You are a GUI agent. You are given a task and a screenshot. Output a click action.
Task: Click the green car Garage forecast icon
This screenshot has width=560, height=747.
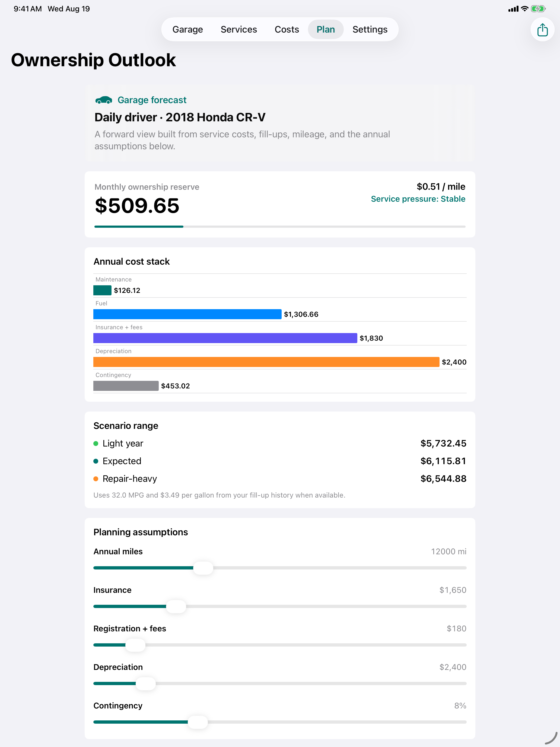tap(104, 100)
